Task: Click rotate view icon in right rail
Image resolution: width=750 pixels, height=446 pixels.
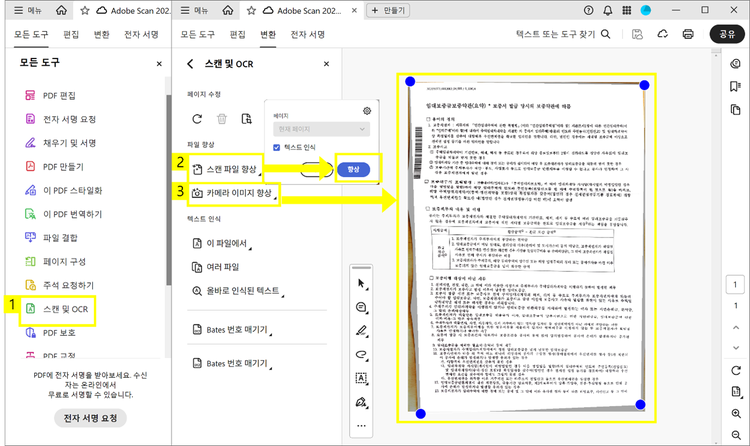Action: (736, 370)
